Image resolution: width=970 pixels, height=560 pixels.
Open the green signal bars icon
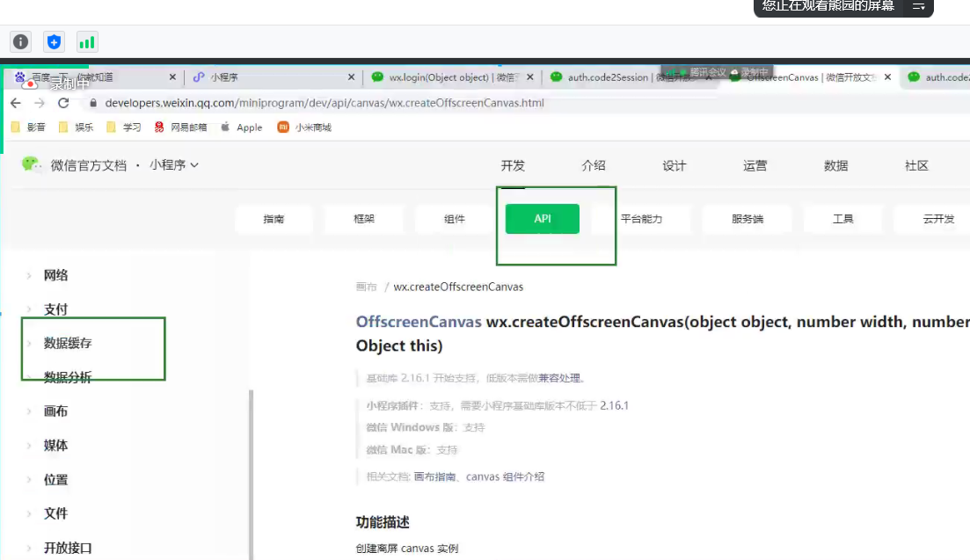[86, 41]
